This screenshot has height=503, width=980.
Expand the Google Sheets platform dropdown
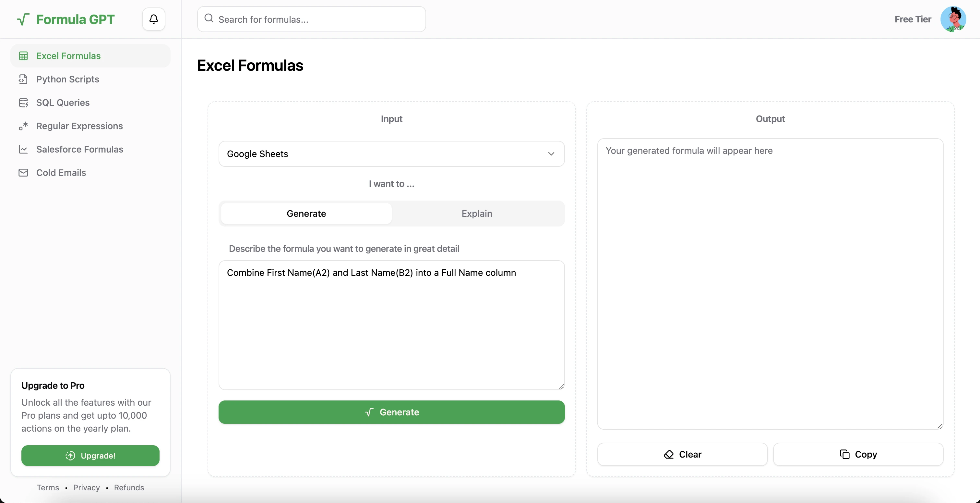pos(391,154)
